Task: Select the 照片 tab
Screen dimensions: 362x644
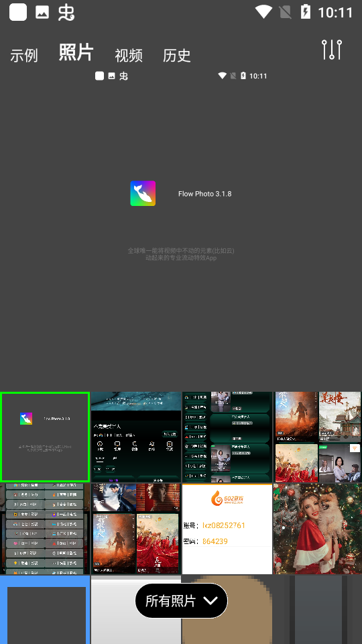Action: click(x=76, y=52)
